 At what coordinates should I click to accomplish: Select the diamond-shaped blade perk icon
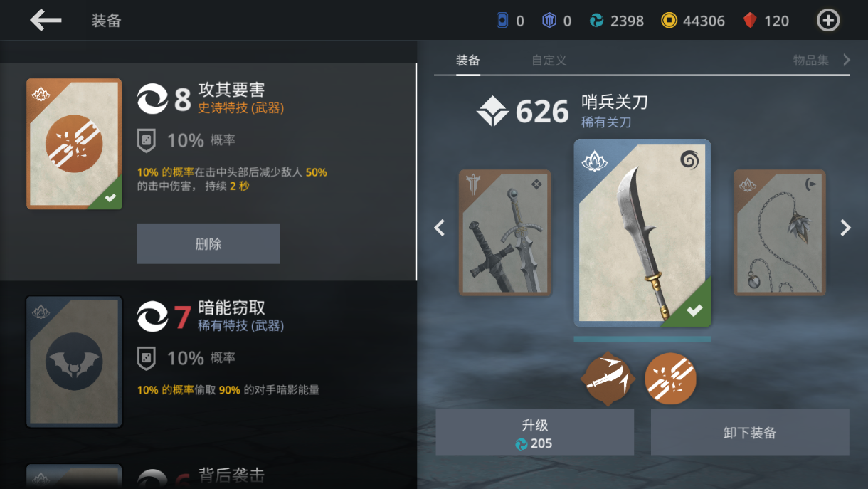pos(607,379)
